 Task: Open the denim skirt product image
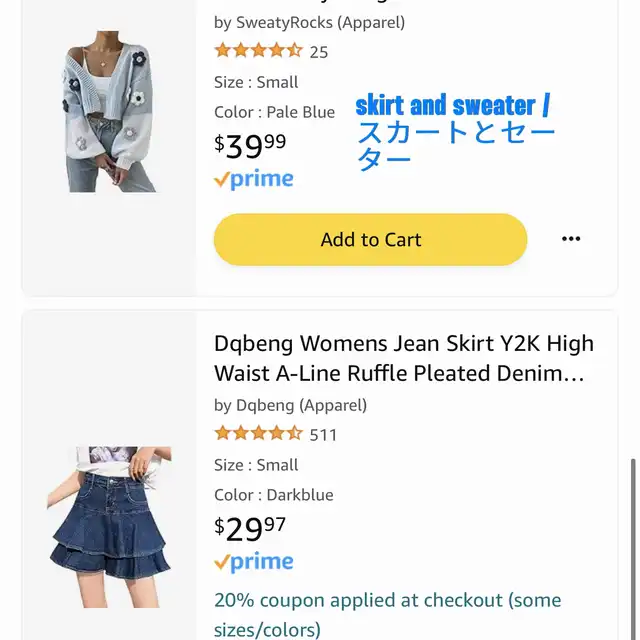point(110,527)
